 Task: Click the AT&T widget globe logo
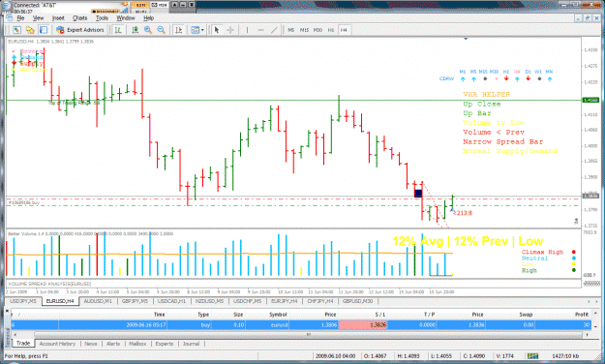coord(6,6)
